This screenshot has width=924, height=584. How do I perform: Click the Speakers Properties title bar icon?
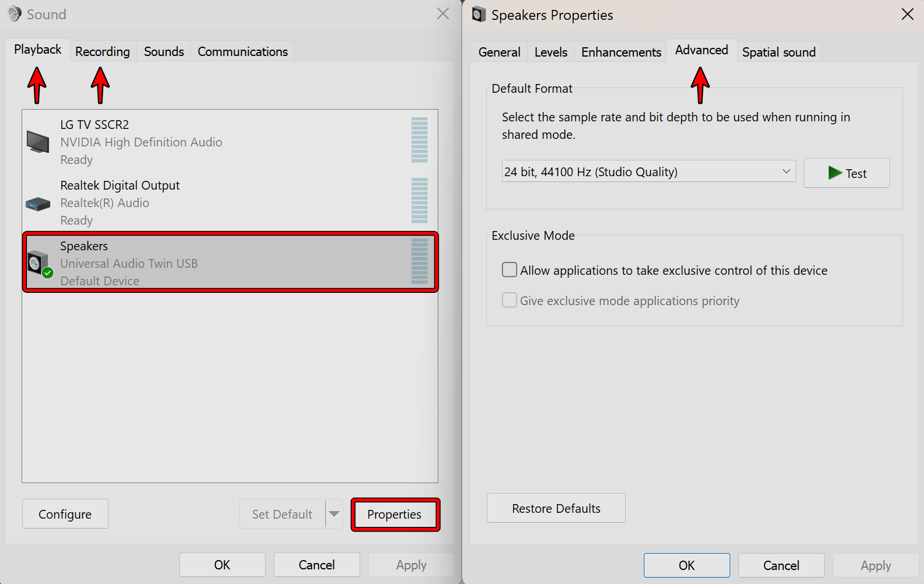tap(479, 15)
